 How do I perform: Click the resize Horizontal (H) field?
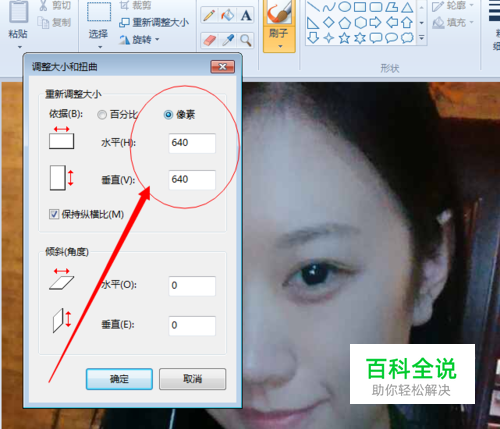click(x=192, y=143)
